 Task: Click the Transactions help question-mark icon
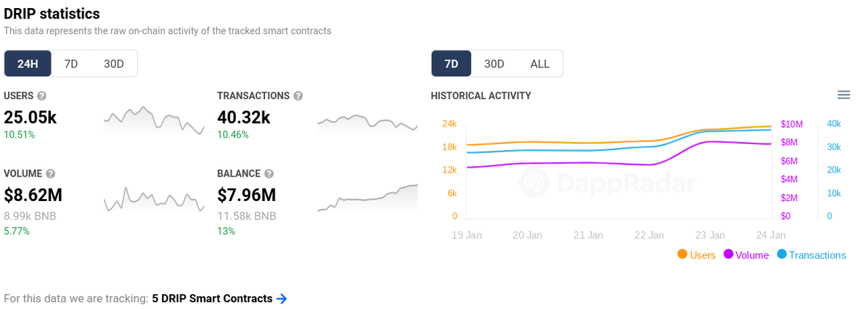pyautogui.click(x=298, y=96)
